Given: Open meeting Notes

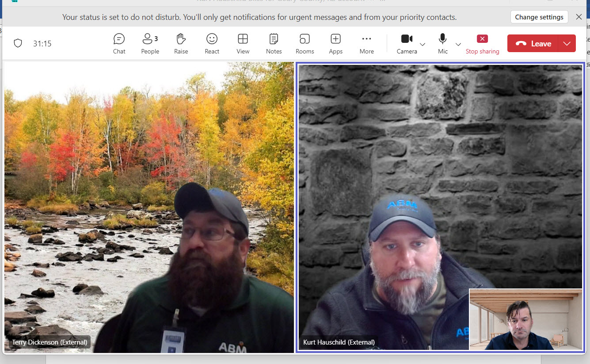Looking at the screenshot, I should [274, 44].
